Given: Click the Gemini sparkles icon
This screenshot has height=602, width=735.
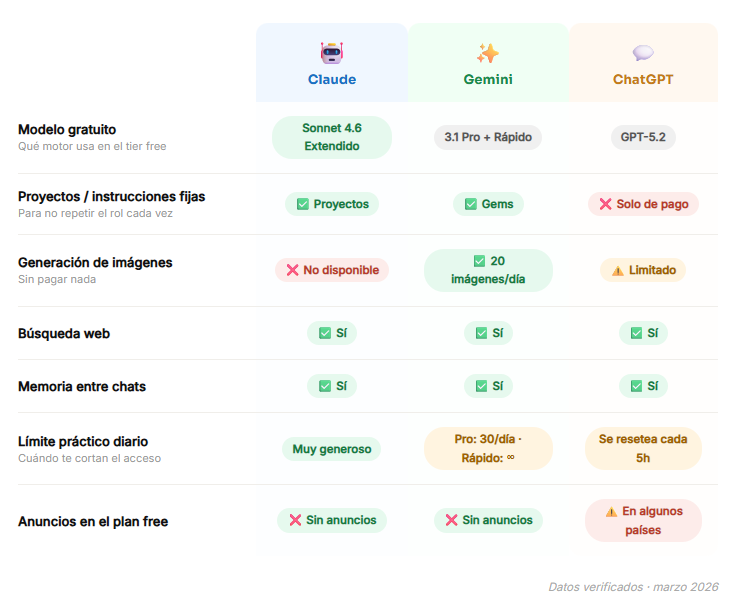Looking at the screenshot, I should (x=488, y=53).
